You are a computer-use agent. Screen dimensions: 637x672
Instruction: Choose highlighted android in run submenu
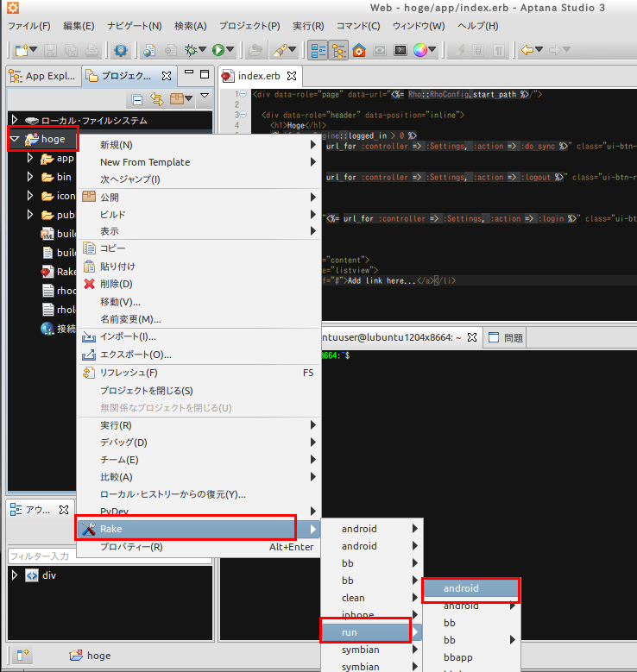[471, 588]
